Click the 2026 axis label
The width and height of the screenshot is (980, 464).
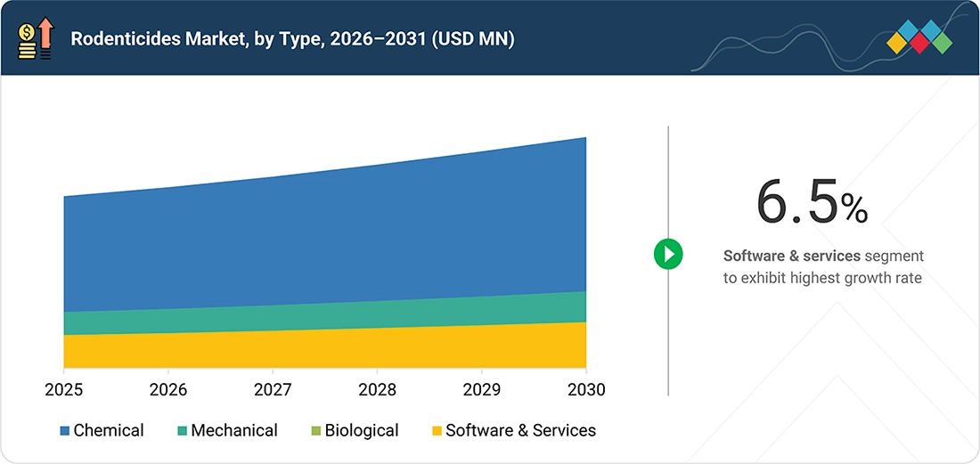(x=168, y=390)
